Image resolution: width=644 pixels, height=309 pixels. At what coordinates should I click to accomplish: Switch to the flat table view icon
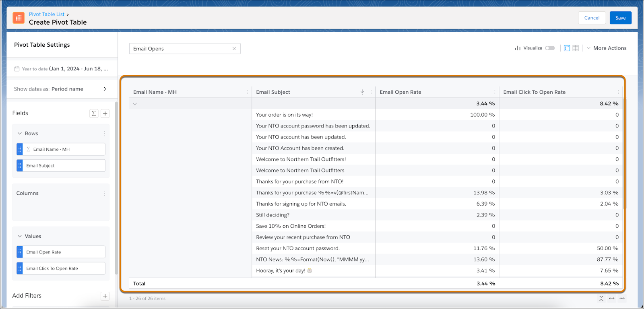576,48
